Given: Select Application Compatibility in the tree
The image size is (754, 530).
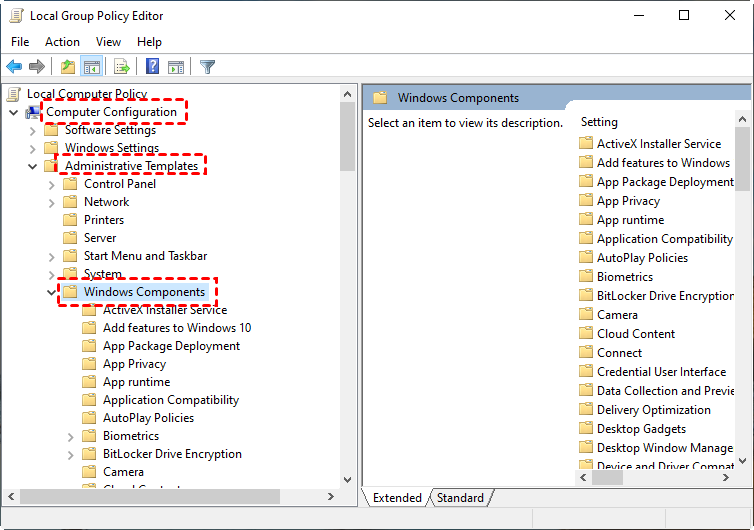Looking at the screenshot, I should 171,400.
